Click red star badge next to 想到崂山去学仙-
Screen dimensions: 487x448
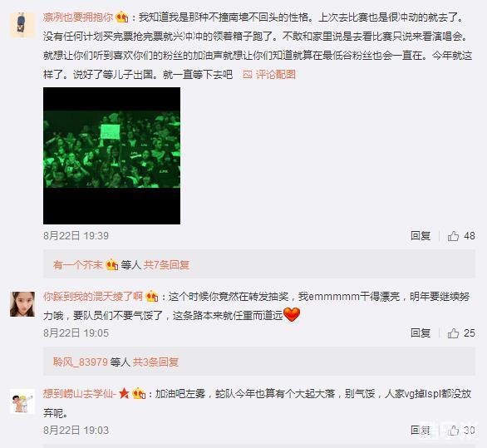click(124, 394)
